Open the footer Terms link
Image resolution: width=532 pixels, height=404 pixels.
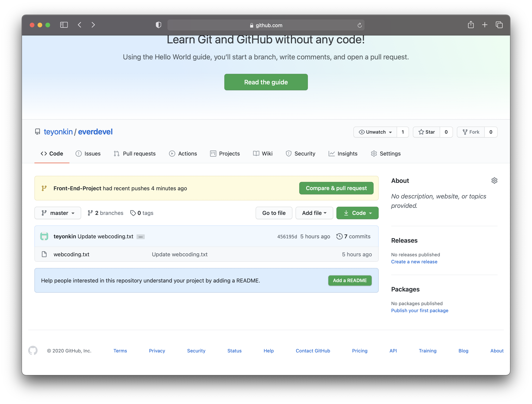click(x=120, y=351)
